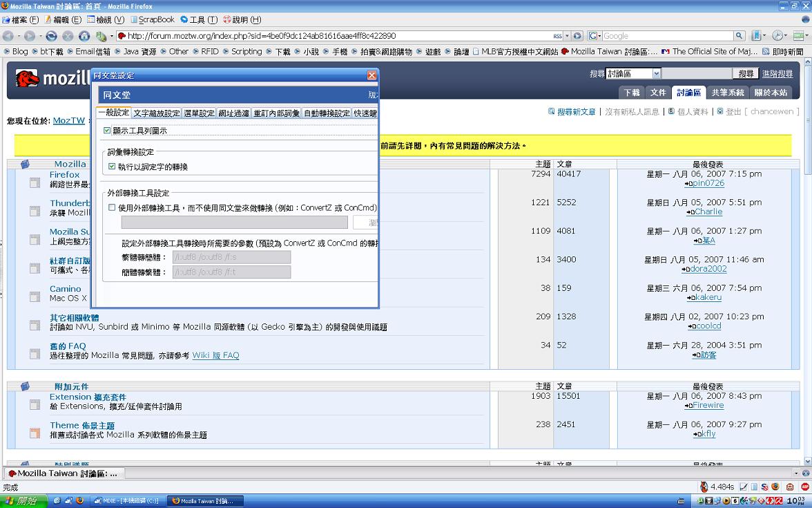The height and width of the screenshot is (508, 812).
Task: Open the 討論區 search scope dropdown
Action: pyautogui.click(x=656, y=73)
